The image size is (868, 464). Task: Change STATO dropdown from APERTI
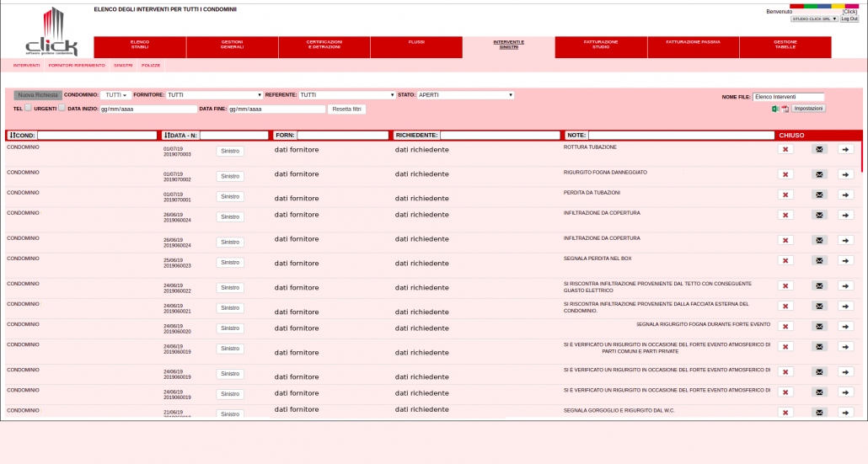[x=465, y=95]
